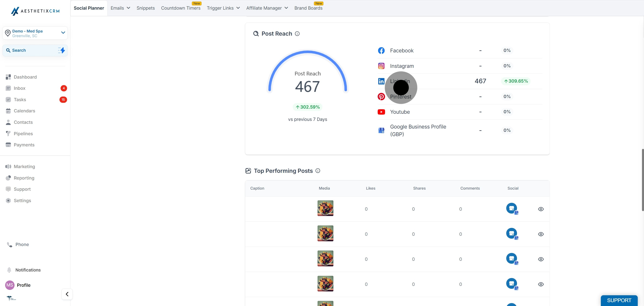Click the lightning quick actions icon
Screen dimensions: 644x306
[x=61, y=50]
